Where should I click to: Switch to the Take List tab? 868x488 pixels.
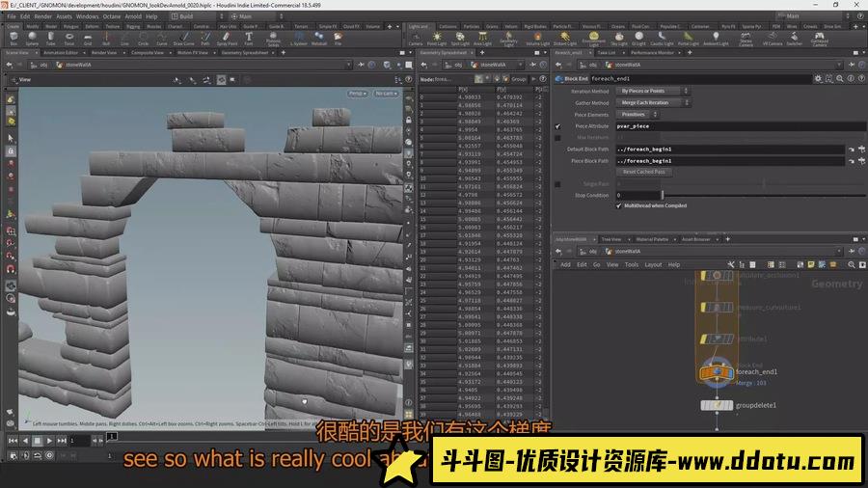pos(607,53)
